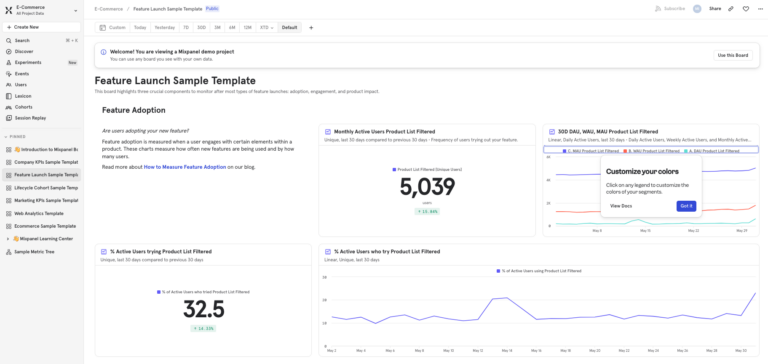Click the Create New button
Viewport: 768px width, 364px height.
[42, 27]
